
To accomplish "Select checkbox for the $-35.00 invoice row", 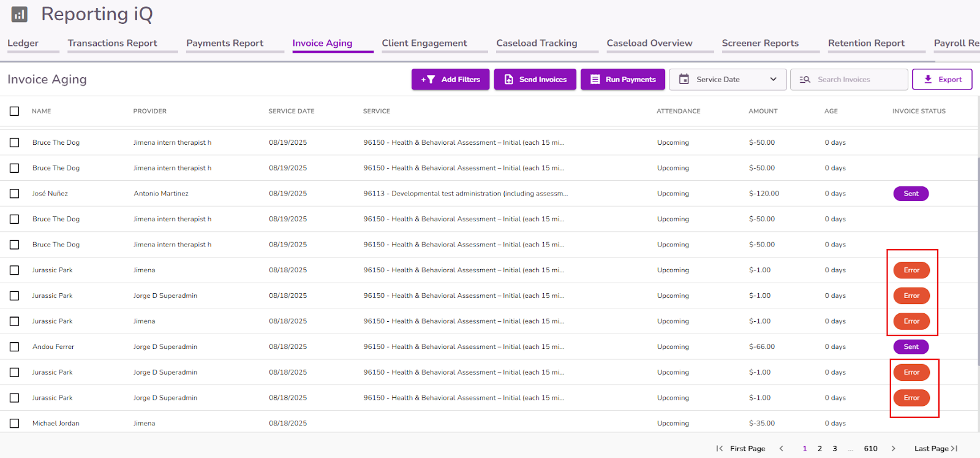I will tap(15, 424).
